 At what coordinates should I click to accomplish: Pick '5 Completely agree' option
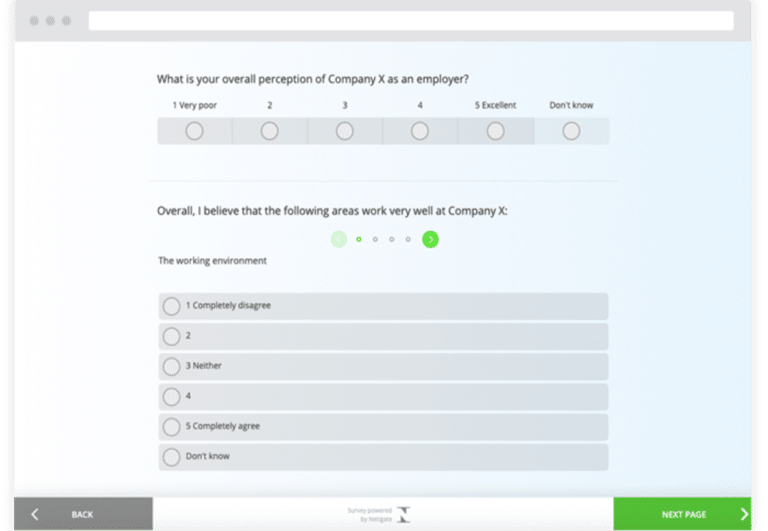[172, 427]
